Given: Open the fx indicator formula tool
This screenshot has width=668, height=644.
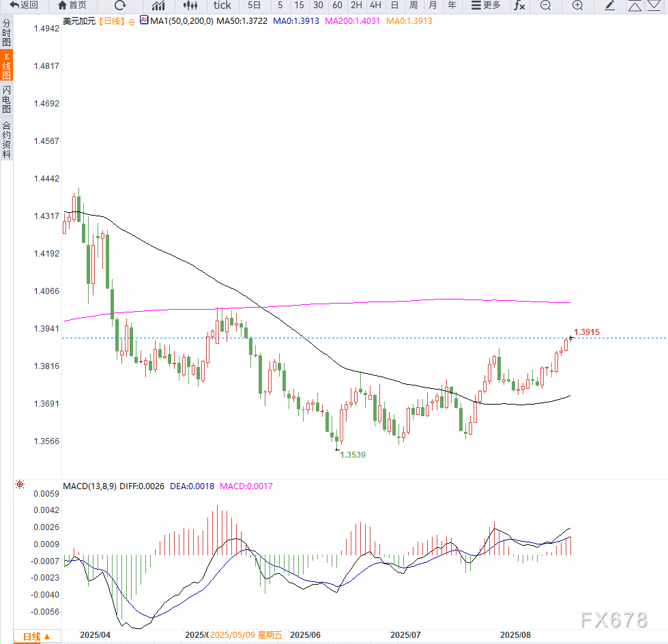Looking at the screenshot, I should [520, 5].
